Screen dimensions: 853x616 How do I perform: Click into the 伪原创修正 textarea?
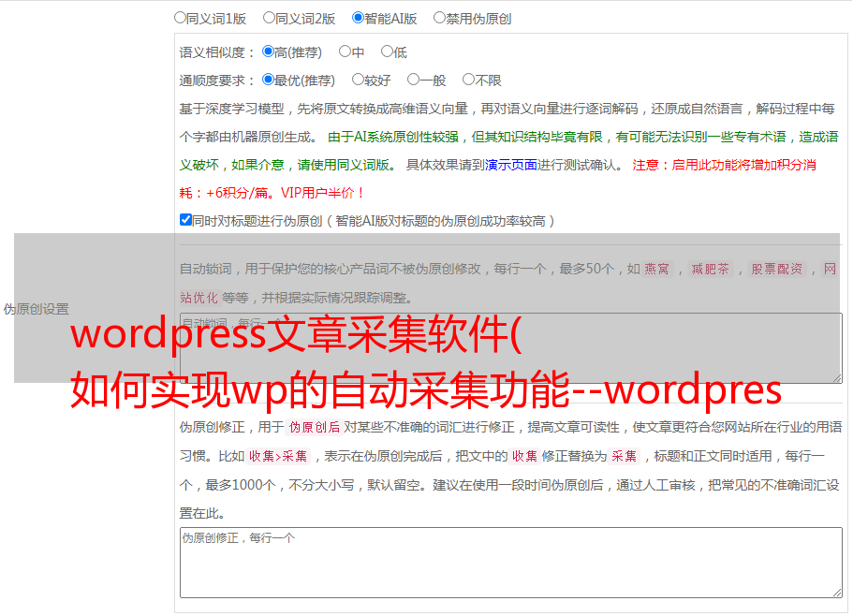click(x=511, y=563)
